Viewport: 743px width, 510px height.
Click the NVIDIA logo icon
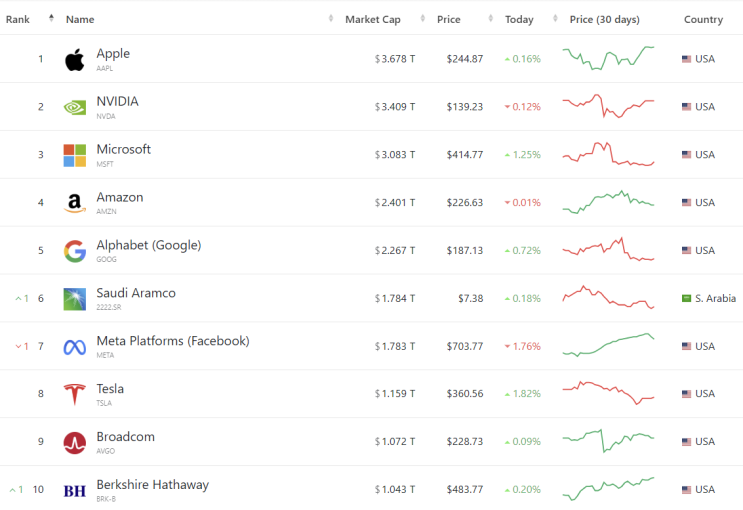tap(75, 107)
